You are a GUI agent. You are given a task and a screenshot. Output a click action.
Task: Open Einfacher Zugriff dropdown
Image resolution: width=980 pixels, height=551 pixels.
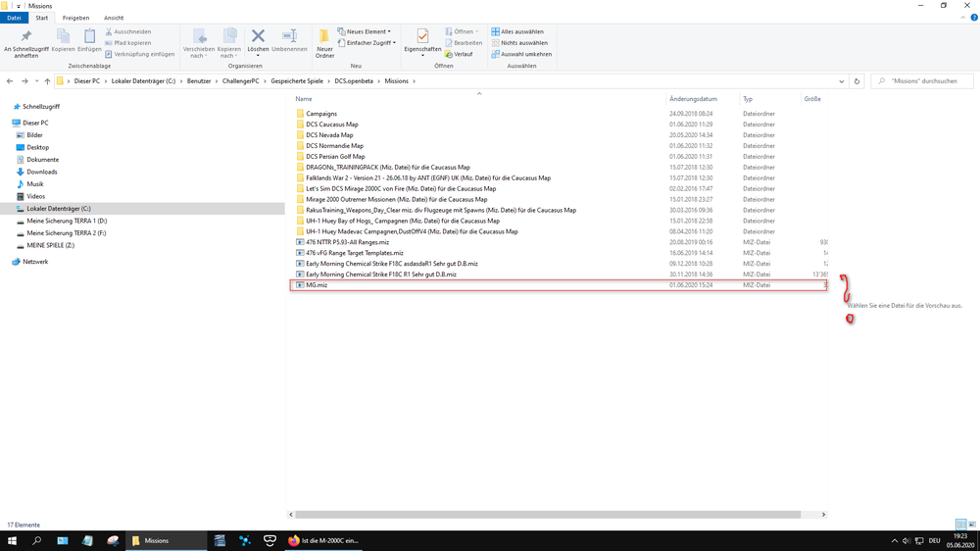[367, 42]
